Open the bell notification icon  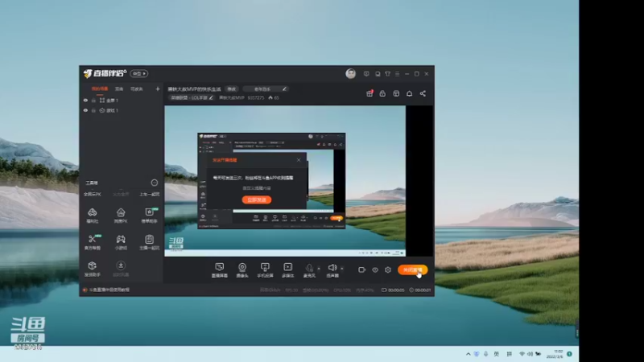pyautogui.click(x=410, y=93)
